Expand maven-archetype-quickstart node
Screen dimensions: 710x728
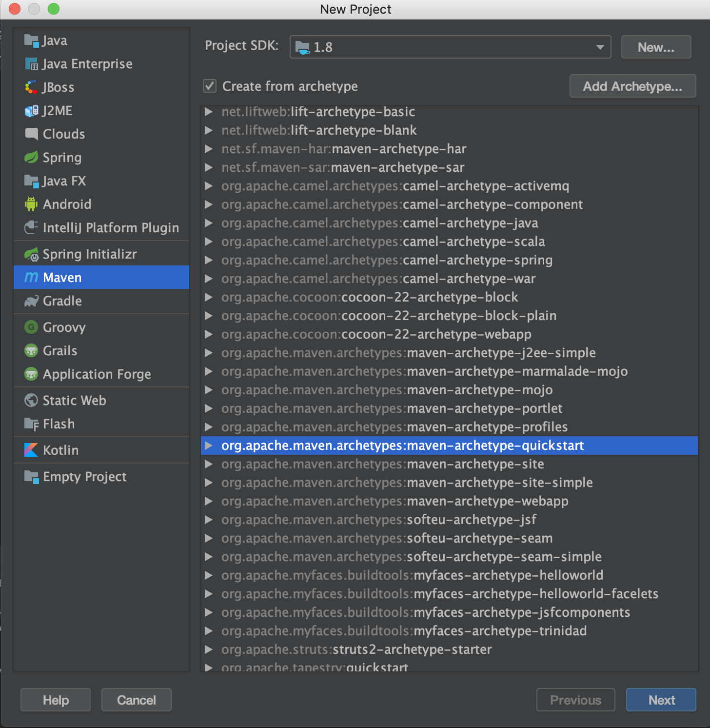click(209, 445)
